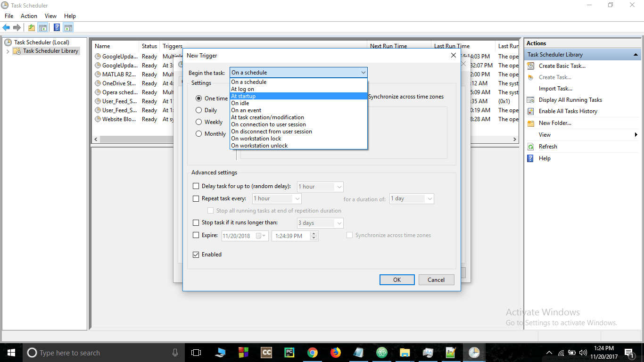
Task: Click the Up one level folder icon
Action: [x=31, y=27]
